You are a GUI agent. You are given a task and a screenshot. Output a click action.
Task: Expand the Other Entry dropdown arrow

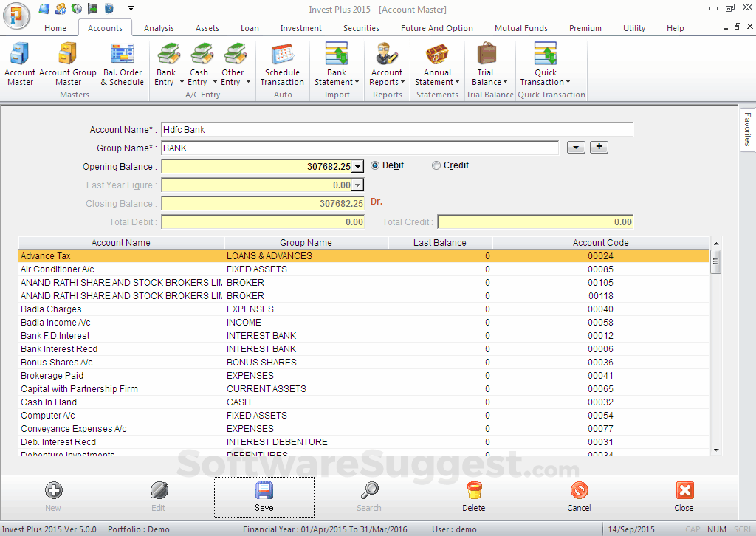point(248,83)
